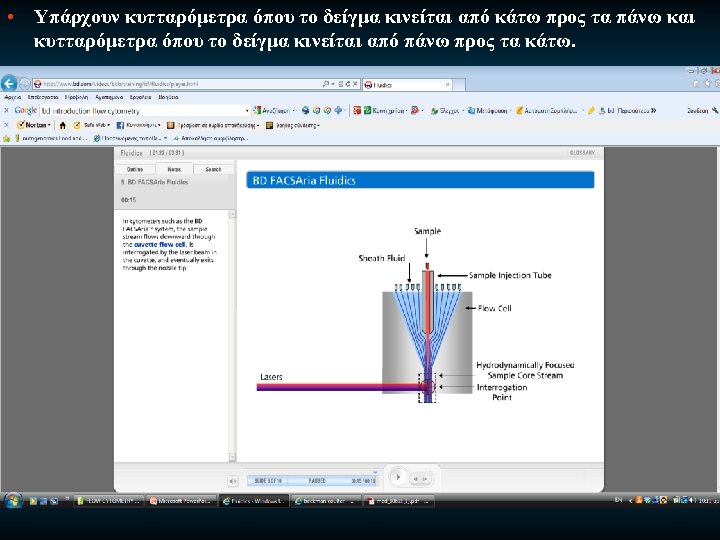The height and width of the screenshot is (540, 720).
Task: Select the bd.com address bar URL
Action: tap(121, 84)
